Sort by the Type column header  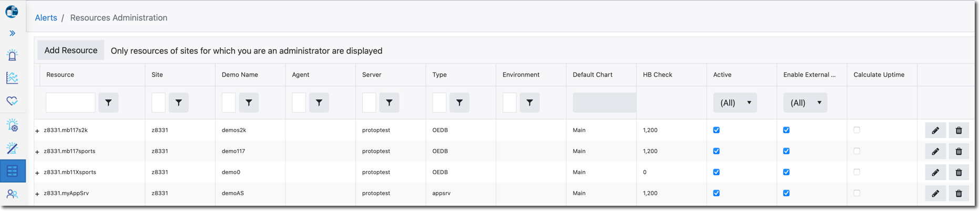coord(440,75)
